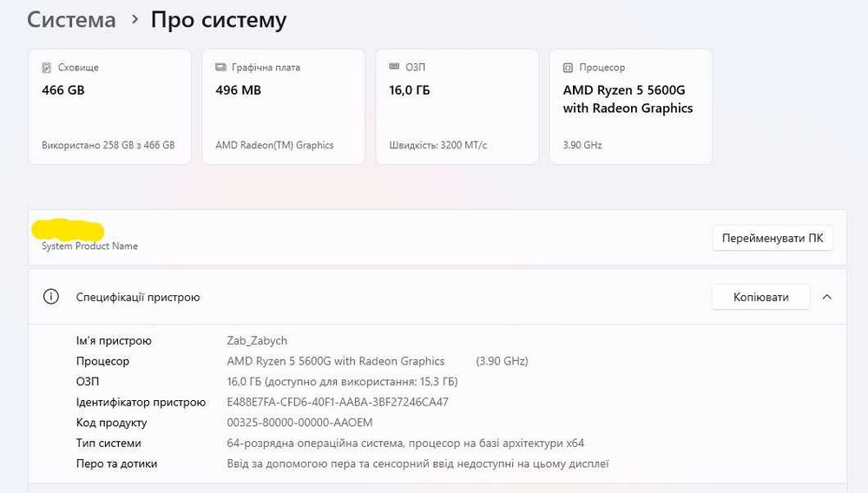Go back to Система via breadcrumb
This screenshot has height=493, width=868.
coord(71,20)
